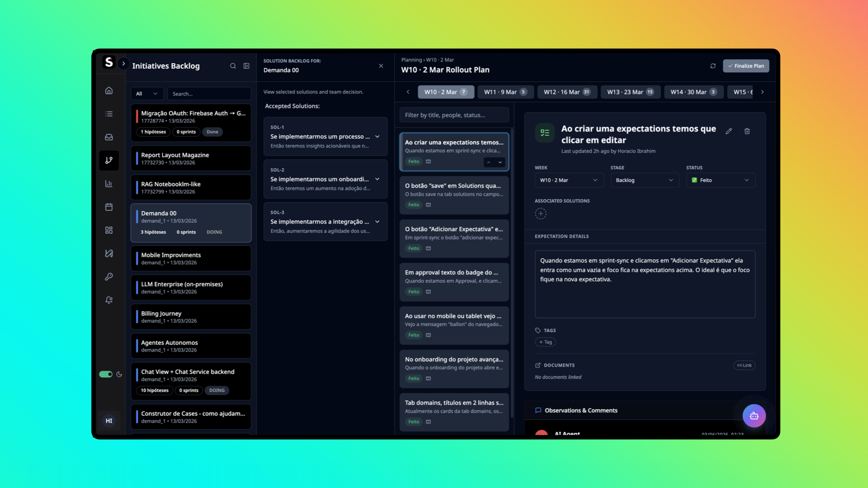Click the calendar icon in the sidebar

tap(109, 206)
